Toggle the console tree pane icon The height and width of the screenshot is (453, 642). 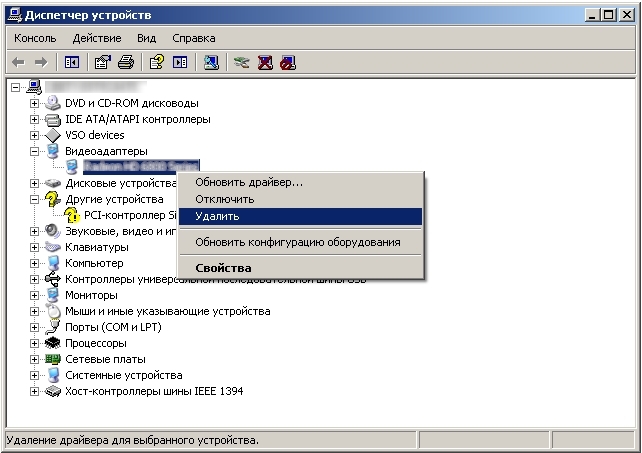[x=72, y=63]
